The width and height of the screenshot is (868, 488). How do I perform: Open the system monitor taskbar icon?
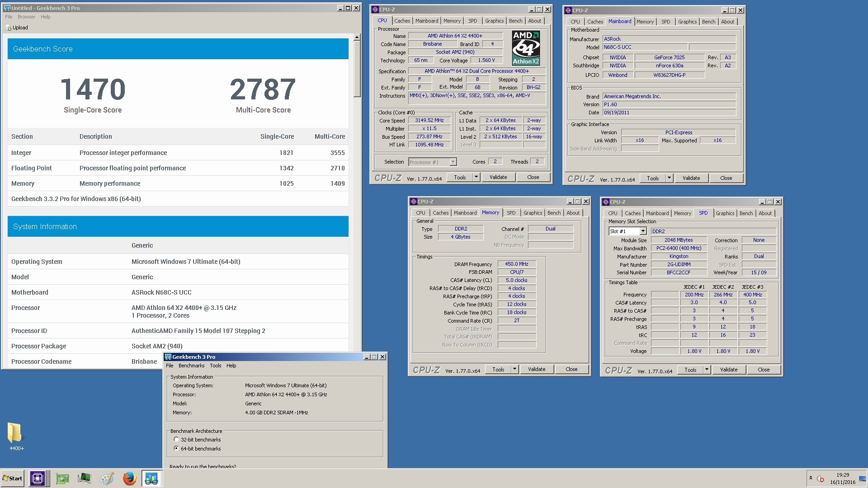coord(84,479)
